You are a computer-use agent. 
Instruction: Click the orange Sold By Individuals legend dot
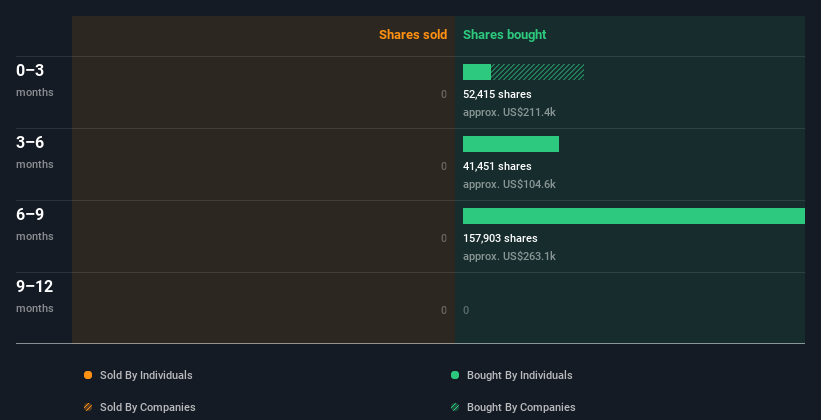(x=88, y=375)
